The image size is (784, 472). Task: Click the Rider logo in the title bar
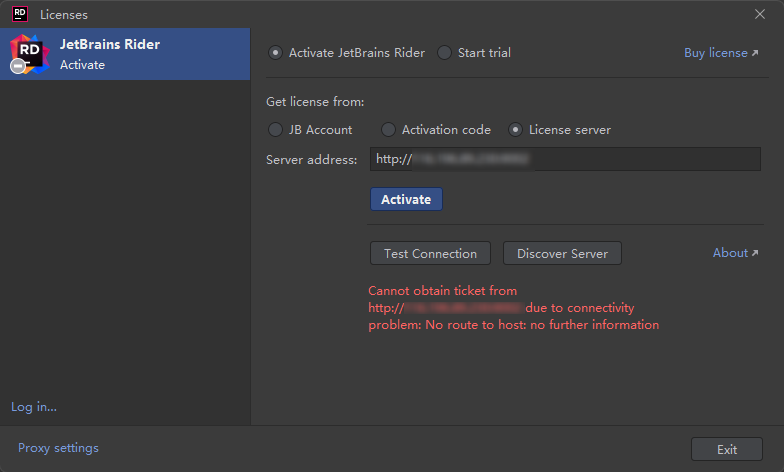[19, 14]
